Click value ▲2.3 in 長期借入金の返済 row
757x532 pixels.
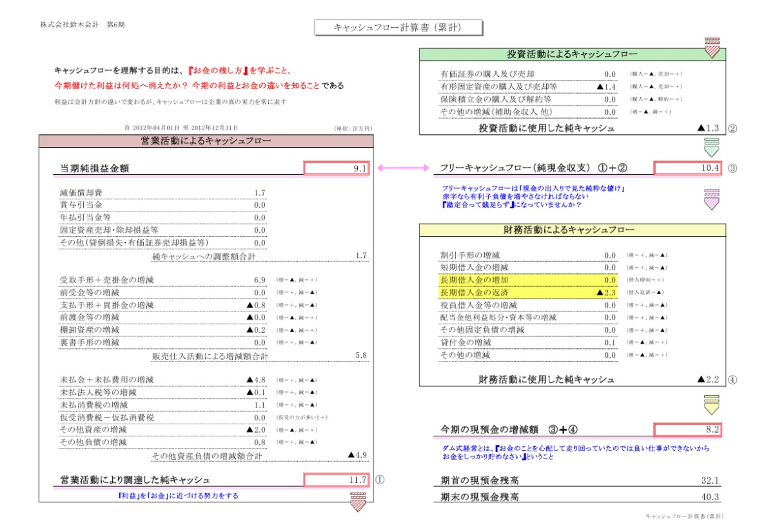point(607,293)
